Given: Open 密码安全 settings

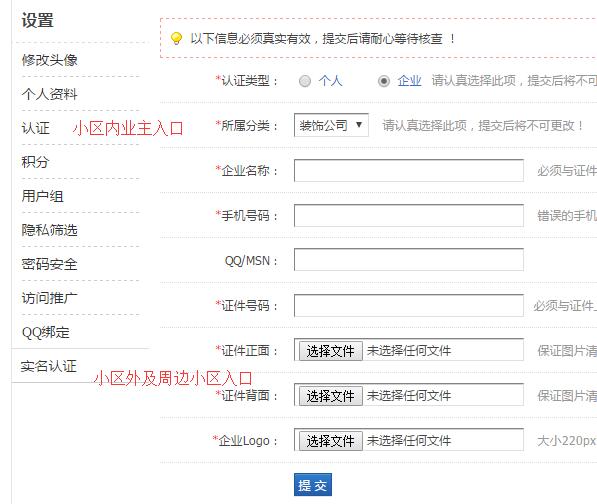Looking at the screenshot, I should coord(49,264).
